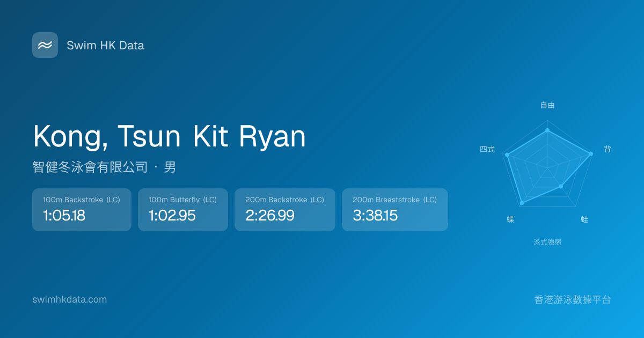This screenshot has width=644, height=338.
Task: Click the 香港游泳數據平台 footer text
Action: (x=572, y=299)
